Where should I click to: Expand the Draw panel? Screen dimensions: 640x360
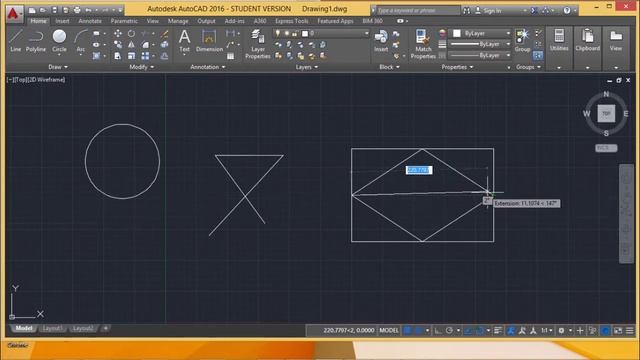(x=58, y=67)
